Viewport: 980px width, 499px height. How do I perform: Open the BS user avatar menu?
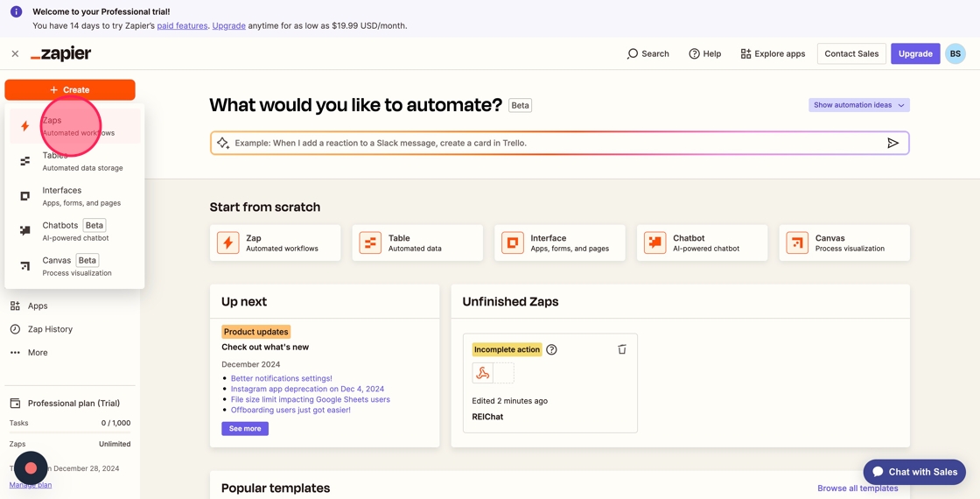[x=955, y=53]
